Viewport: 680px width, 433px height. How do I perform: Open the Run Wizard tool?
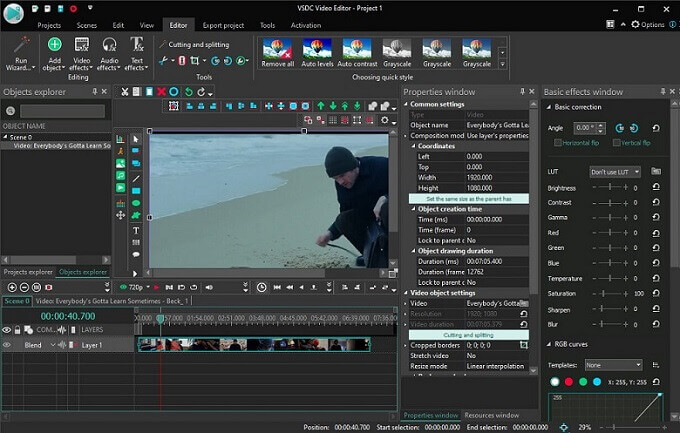pos(20,53)
